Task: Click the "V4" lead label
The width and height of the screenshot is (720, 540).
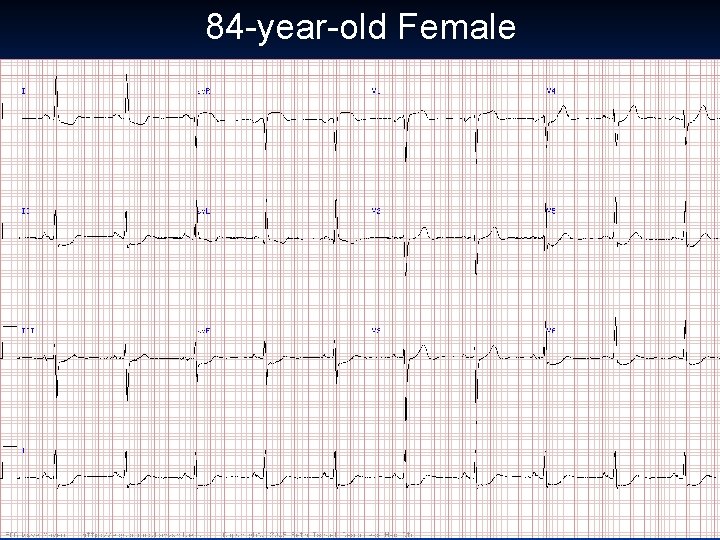Action: 551,91
